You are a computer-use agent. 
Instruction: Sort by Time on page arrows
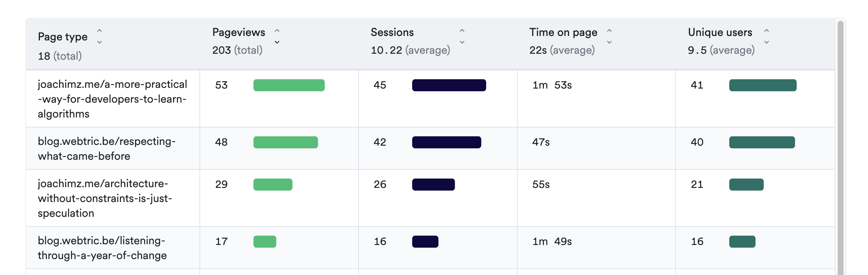[609, 36]
